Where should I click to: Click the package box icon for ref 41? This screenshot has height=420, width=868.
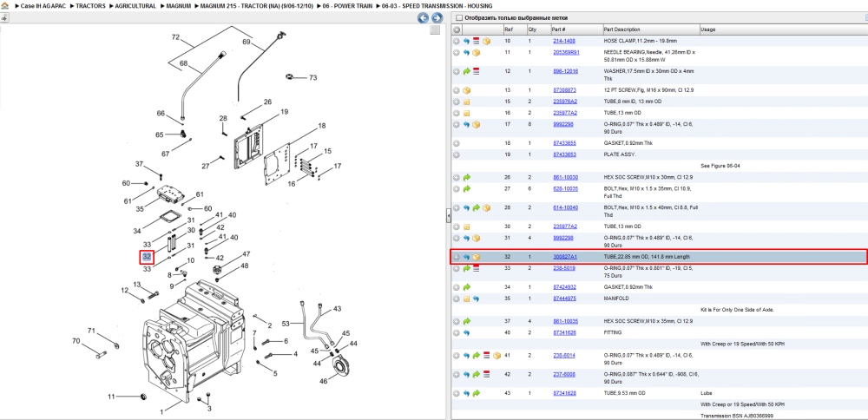496,355
